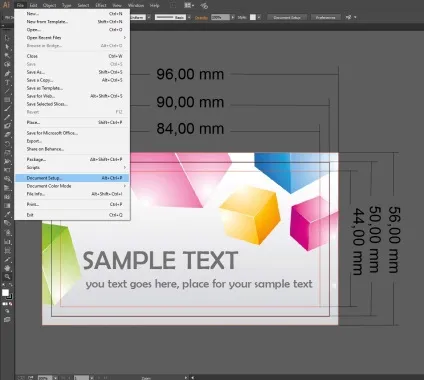Open the Select menu
The image size is (424, 380).
(x=83, y=5)
